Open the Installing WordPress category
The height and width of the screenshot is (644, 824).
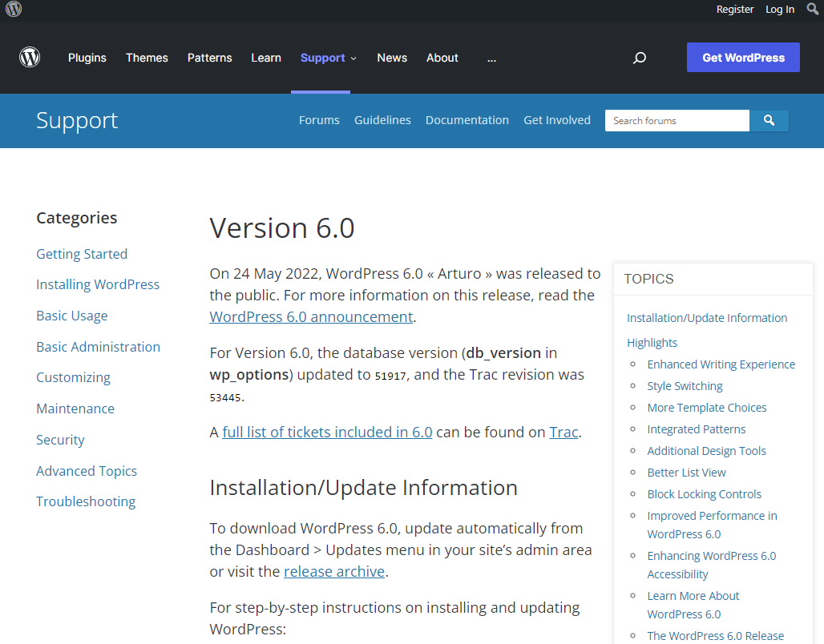(98, 284)
